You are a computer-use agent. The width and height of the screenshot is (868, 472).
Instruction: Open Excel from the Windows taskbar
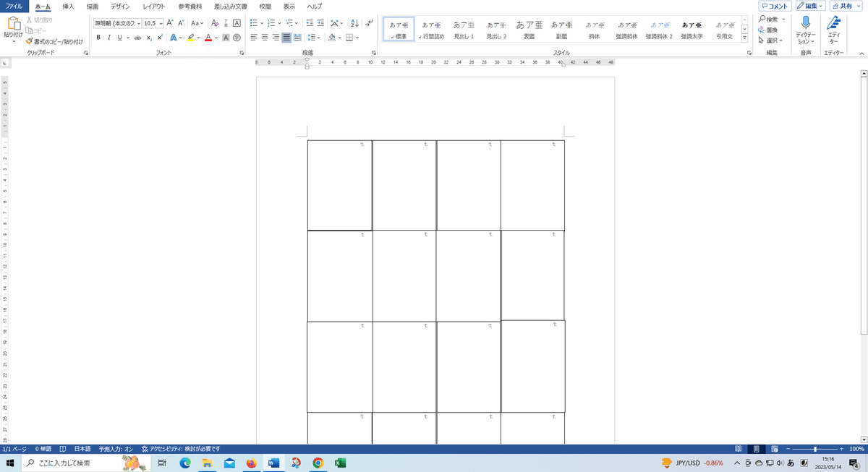pos(340,463)
